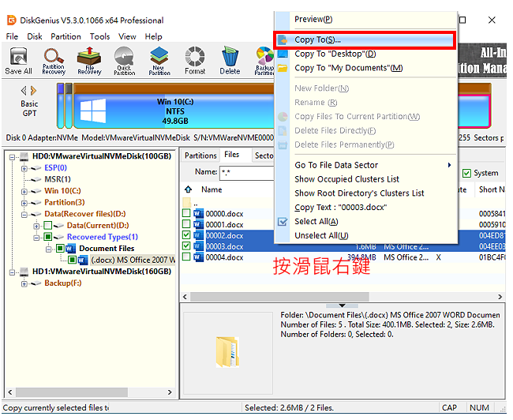
Task: Toggle the System filter checkbox
Action: [x=466, y=173]
